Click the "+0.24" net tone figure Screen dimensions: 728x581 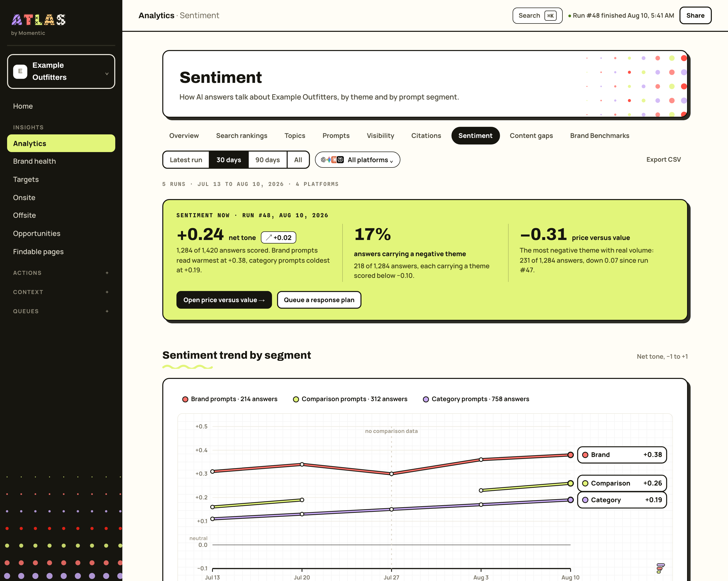coord(200,234)
